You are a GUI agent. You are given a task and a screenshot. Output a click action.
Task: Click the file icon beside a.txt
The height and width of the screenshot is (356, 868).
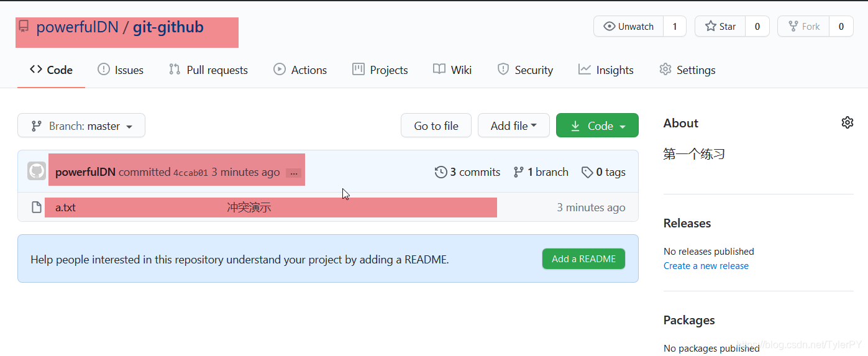coord(37,207)
